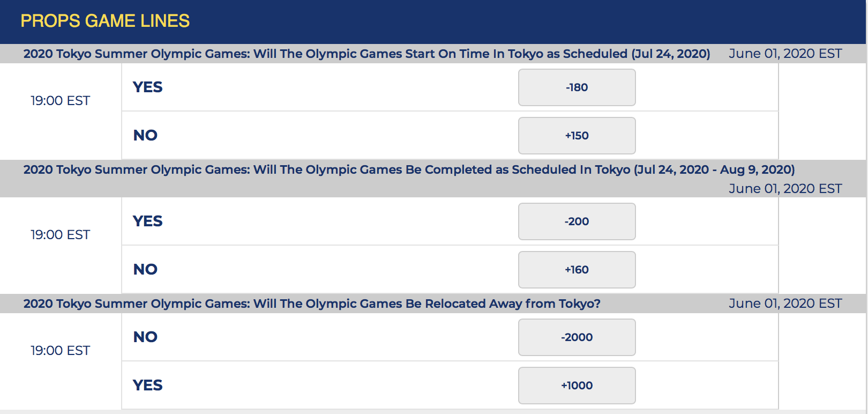The image size is (868, 414).
Task: Open the 'Start On Time In Tokyo' prop title
Action: (x=366, y=54)
